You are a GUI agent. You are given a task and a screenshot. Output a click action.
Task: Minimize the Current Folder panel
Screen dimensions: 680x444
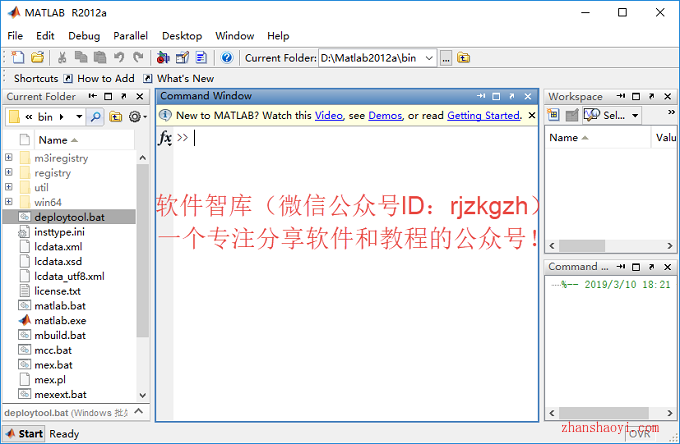point(92,96)
